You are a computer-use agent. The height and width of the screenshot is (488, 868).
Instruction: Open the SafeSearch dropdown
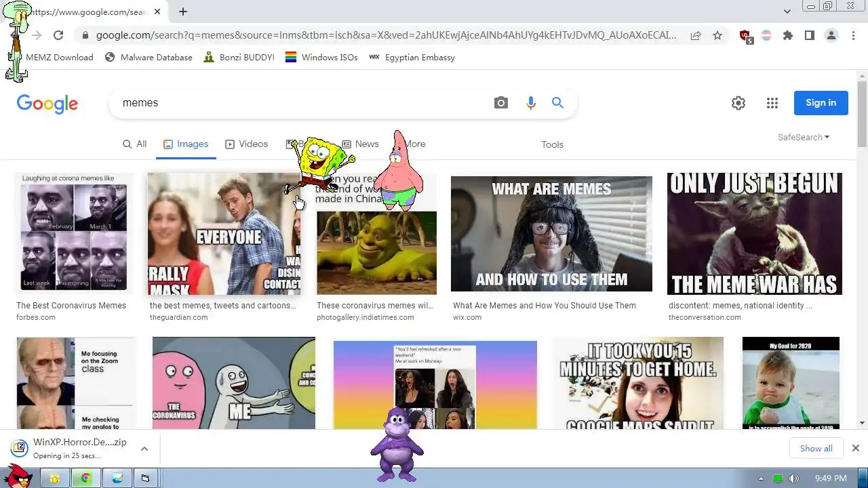pyautogui.click(x=804, y=137)
